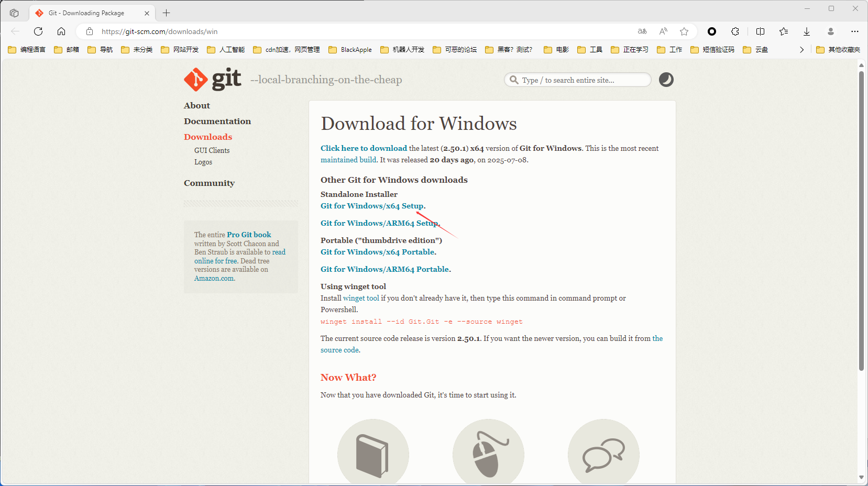Open the 机器人开发 bookmark folder
Viewport: 868px width, 486px height.
coord(402,50)
